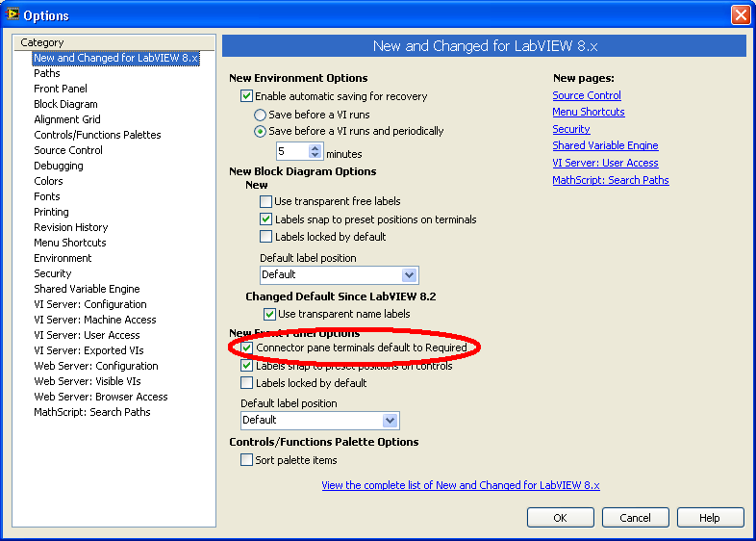Select Menu Shortcuts in the category list
The image size is (756, 541).
[x=70, y=243]
